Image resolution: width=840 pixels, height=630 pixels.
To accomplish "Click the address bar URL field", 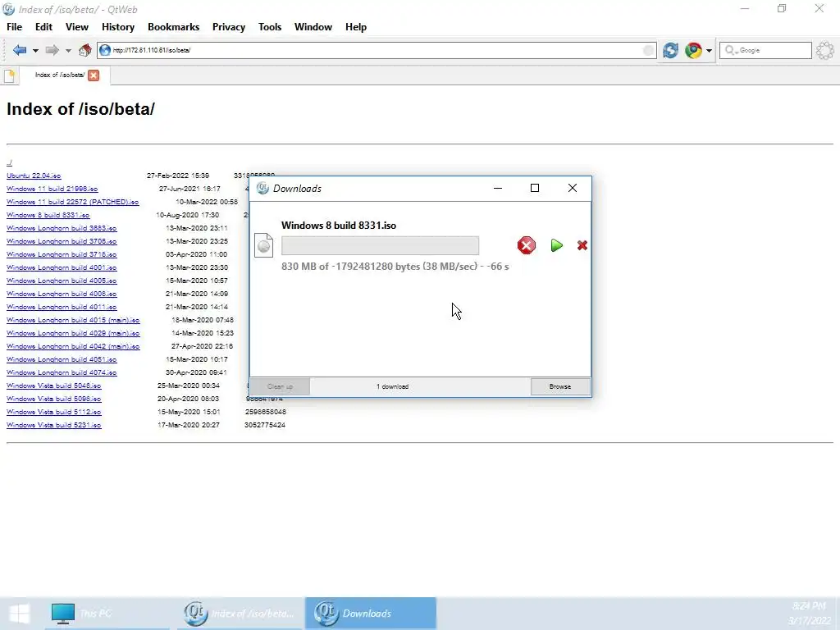I will pyautogui.click(x=377, y=50).
